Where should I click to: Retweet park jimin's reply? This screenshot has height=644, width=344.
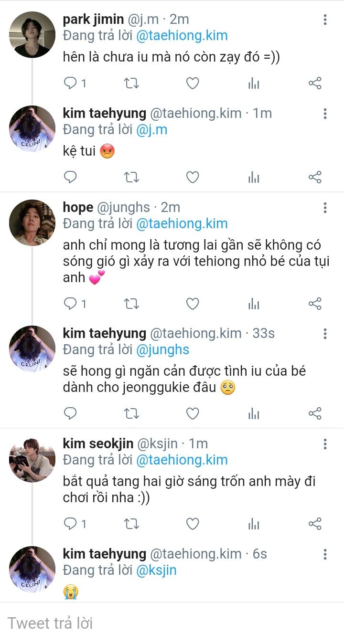tap(131, 84)
